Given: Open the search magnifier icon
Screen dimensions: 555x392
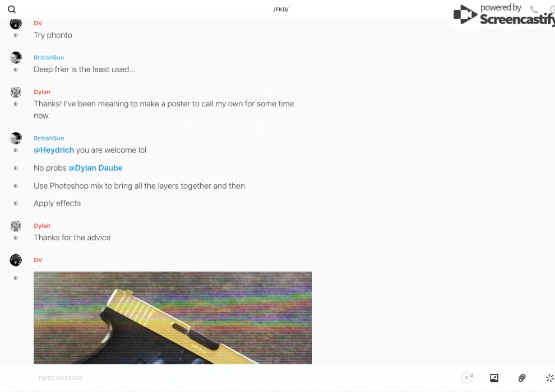Looking at the screenshot, I should pyautogui.click(x=12, y=10).
